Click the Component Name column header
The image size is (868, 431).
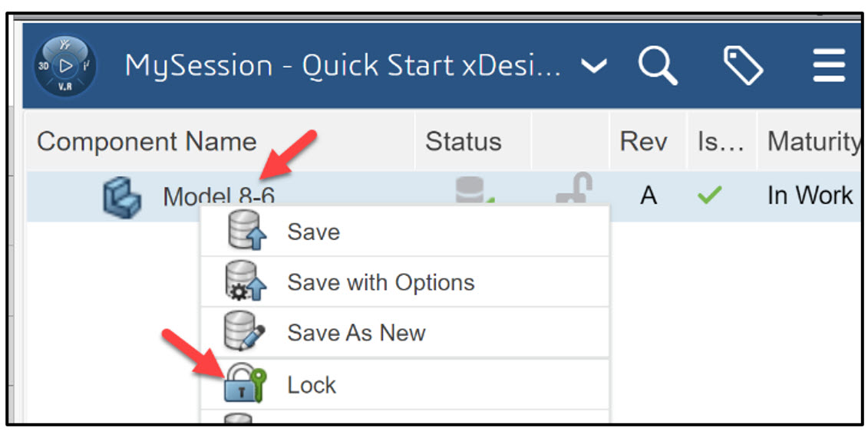(147, 142)
